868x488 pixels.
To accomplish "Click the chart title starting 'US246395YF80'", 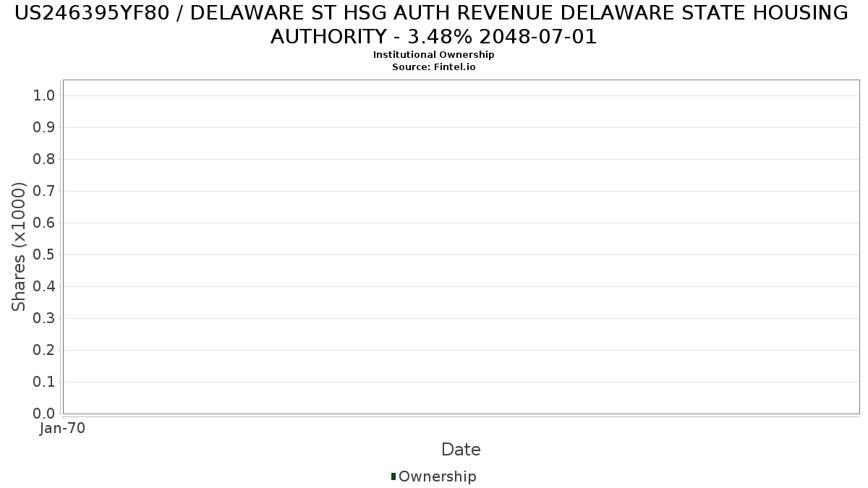I will [432, 24].
